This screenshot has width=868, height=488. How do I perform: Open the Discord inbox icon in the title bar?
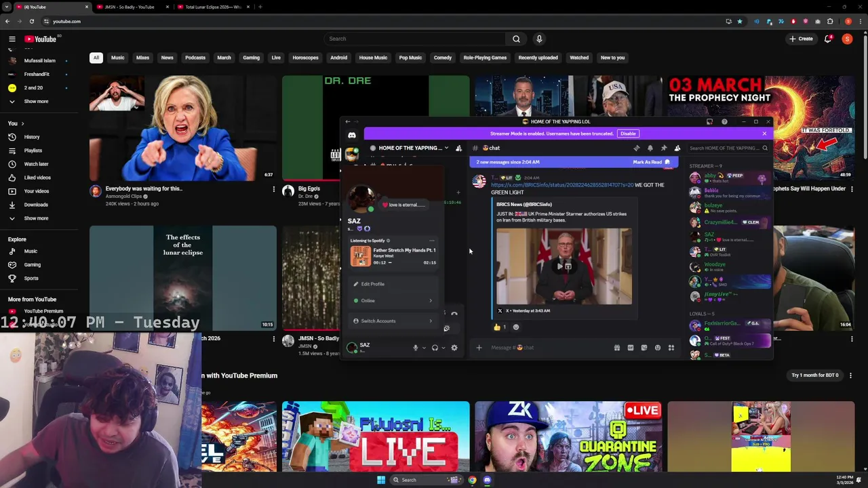(x=709, y=122)
